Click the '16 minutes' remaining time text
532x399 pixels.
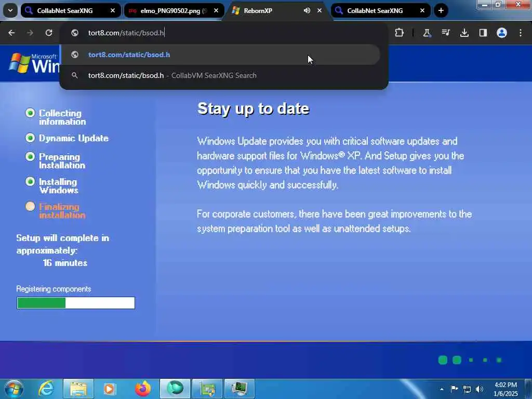[x=65, y=263]
